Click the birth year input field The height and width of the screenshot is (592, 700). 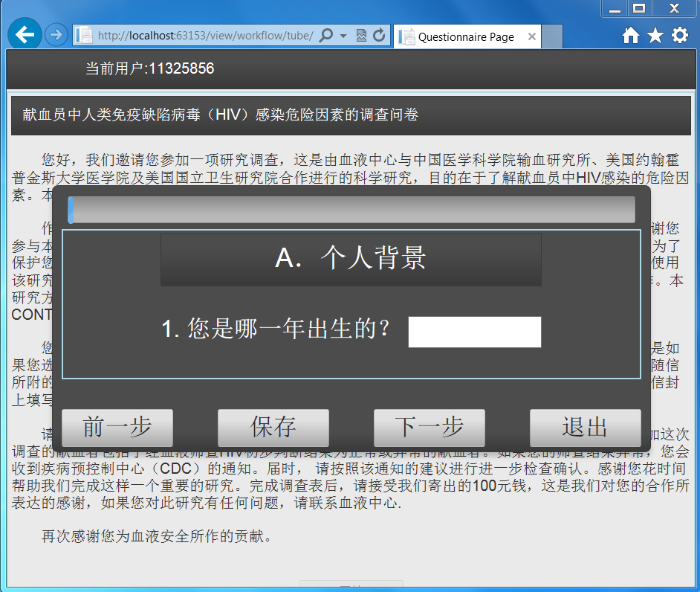[x=475, y=332]
